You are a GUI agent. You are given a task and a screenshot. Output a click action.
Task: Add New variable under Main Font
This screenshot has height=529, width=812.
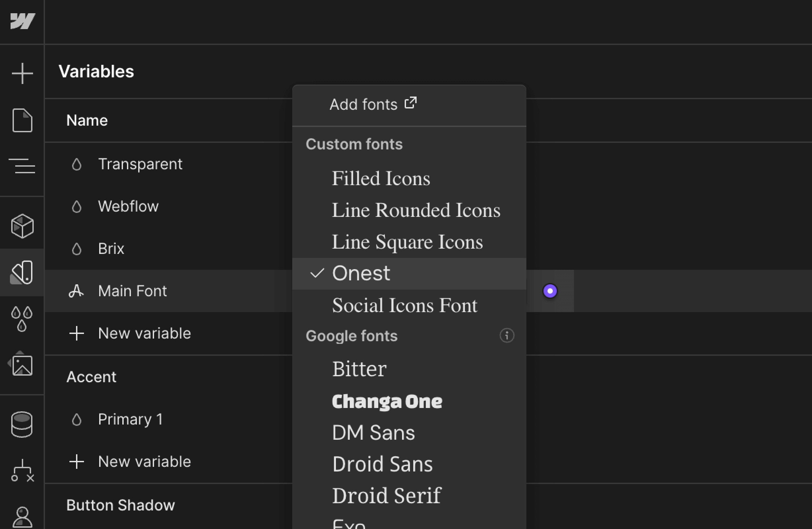coord(144,334)
